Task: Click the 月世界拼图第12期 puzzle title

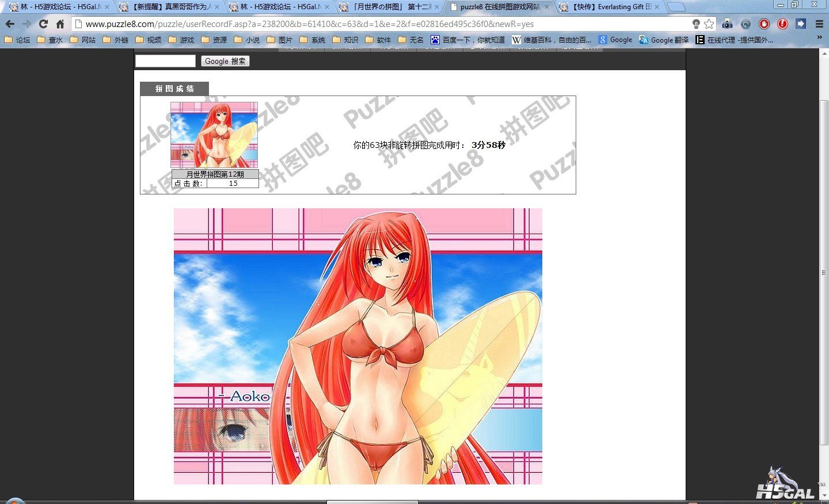Action: [x=215, y=174]
